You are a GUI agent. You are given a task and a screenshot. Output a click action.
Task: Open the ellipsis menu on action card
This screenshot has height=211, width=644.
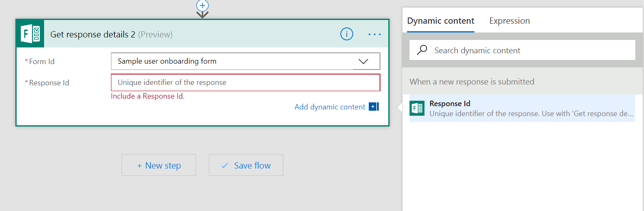[x=374, y=35]
